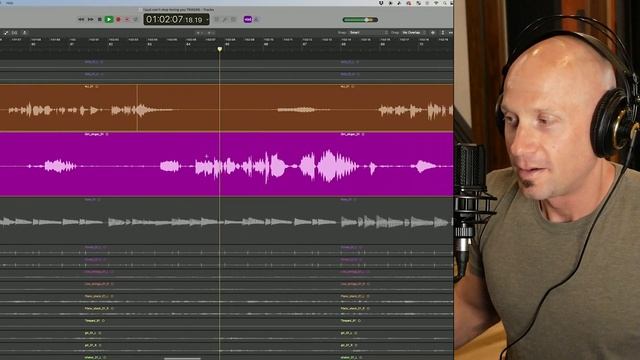Open the Help menu in the menu bar
The width and height of the screenshot is (640, 360).
(10, 3)
